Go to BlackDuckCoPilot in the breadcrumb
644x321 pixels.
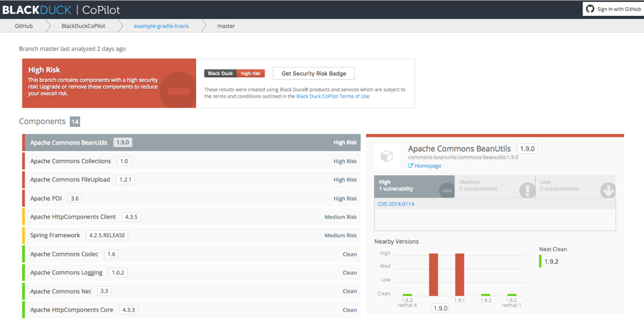[x=83, y=26]
